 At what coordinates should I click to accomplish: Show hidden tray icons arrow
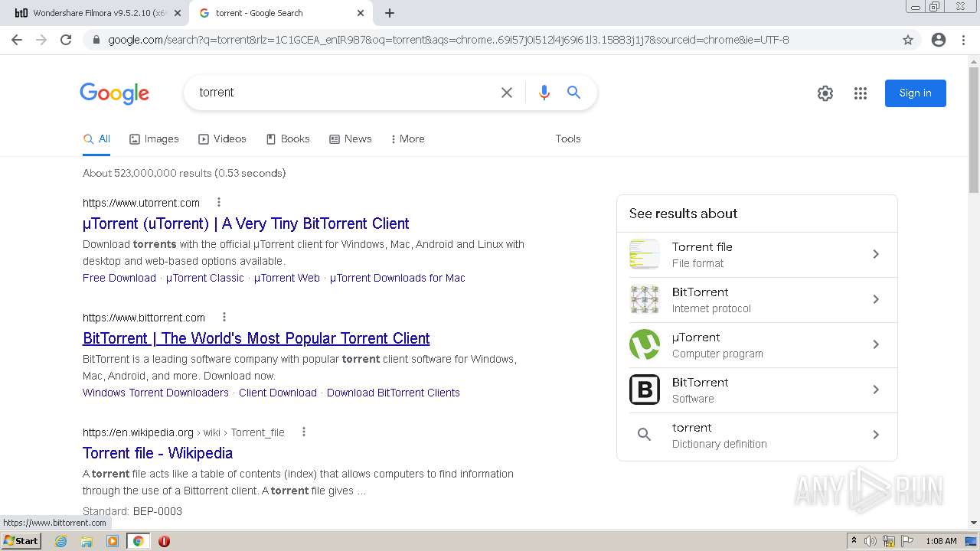854,541
